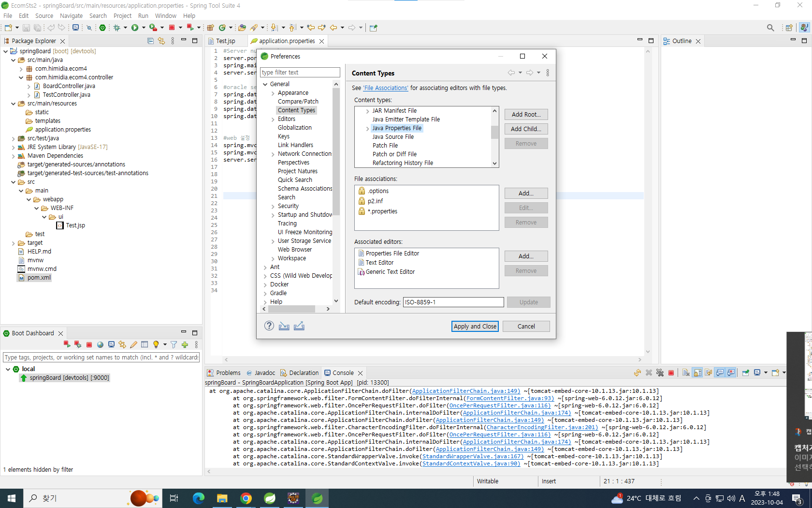Click the Add Root... button

point(526,115)
